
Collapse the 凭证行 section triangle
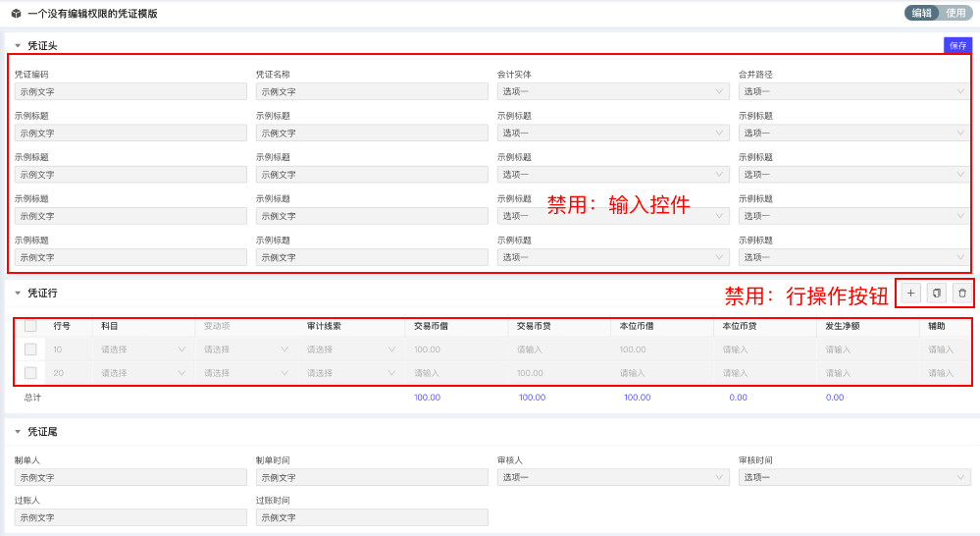pyautogui.click(x=17, y=293)
